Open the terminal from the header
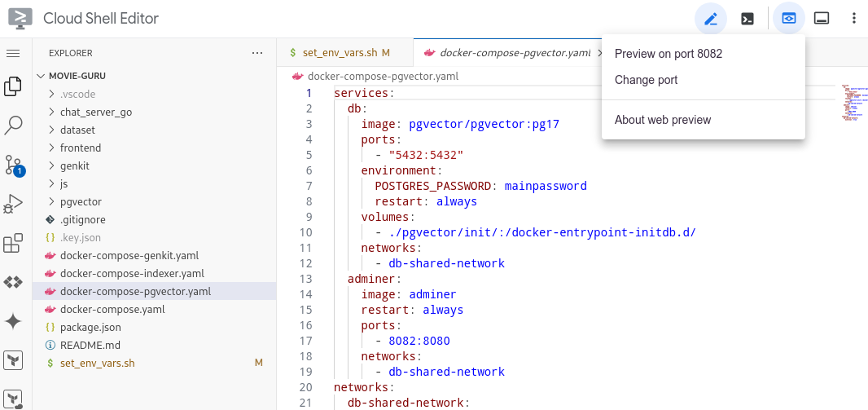This screenshot has height=410, width=868. tap(747, 18)
